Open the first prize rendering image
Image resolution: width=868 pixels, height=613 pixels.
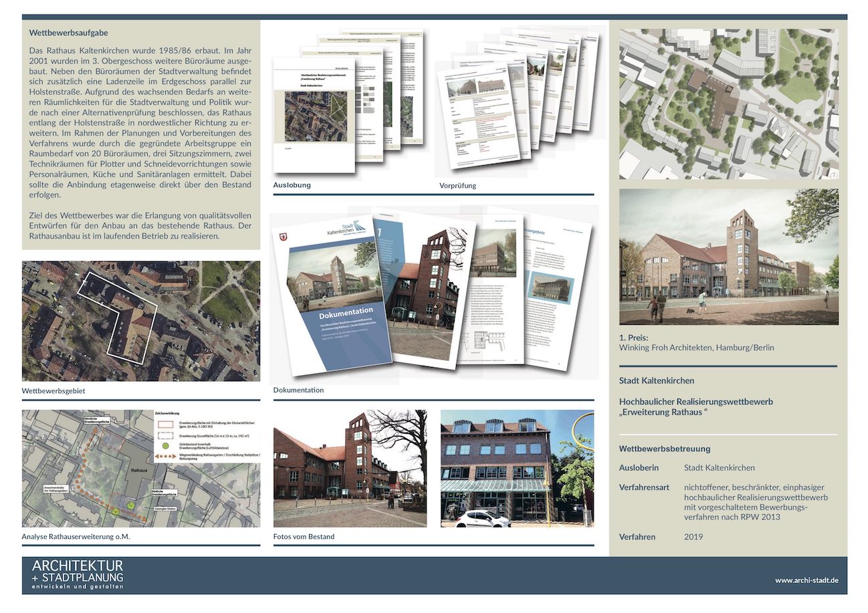point(728,257)
